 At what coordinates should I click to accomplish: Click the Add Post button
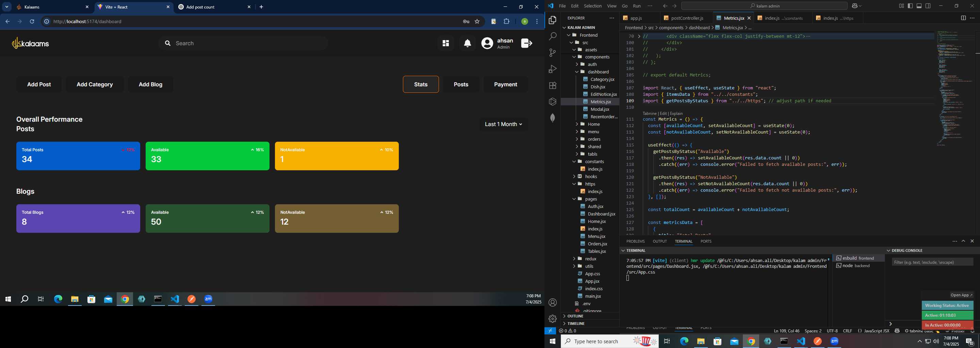[x=39, y=84]
